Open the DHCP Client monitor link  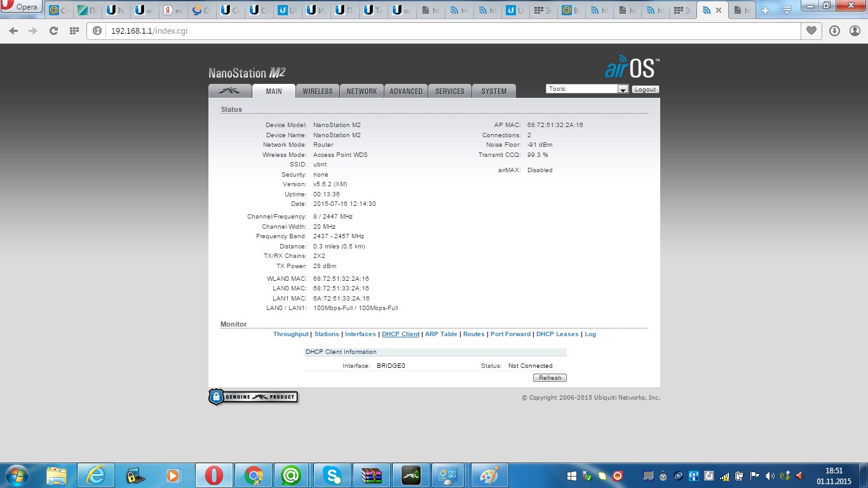(401, 334)
